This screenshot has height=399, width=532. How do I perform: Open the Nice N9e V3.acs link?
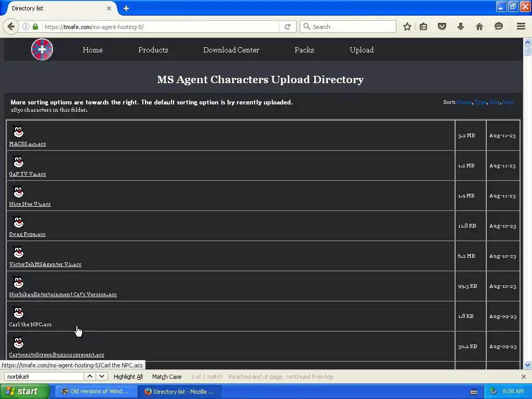click(x=30, y=204)
